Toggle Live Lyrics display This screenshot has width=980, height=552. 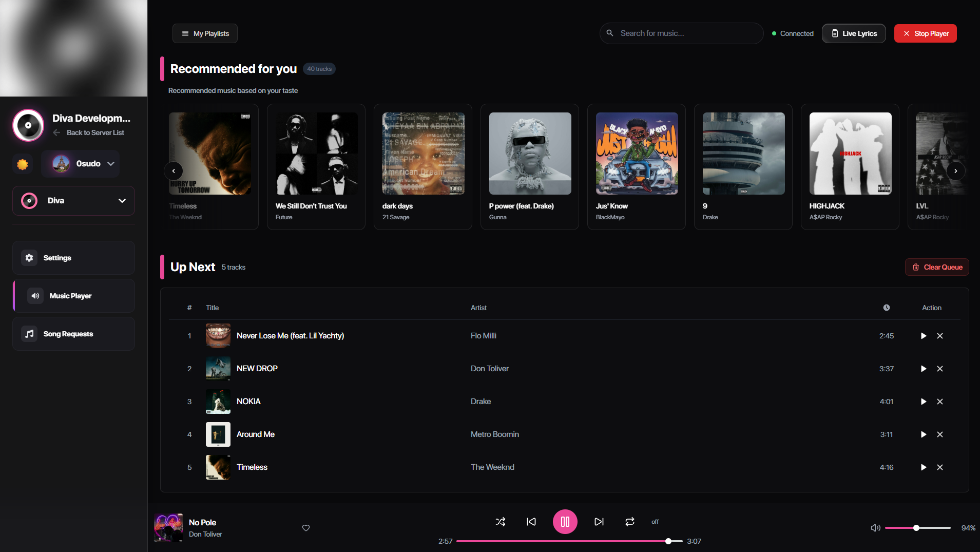click(853, 33)
